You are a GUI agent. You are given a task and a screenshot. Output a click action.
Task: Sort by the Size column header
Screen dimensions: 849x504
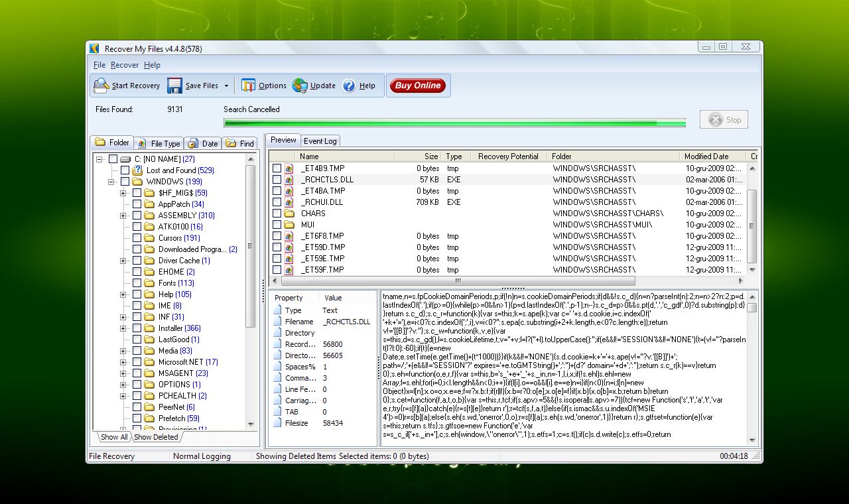click(417, 157)
